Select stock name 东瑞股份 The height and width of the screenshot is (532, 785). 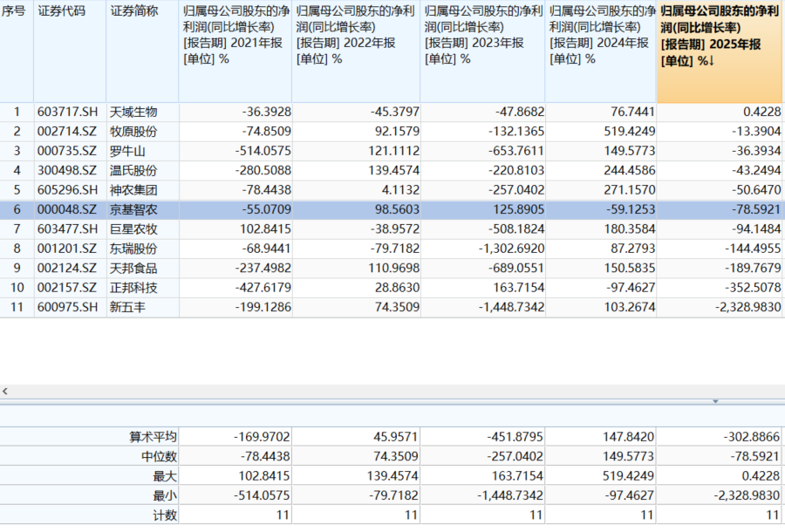133,249
